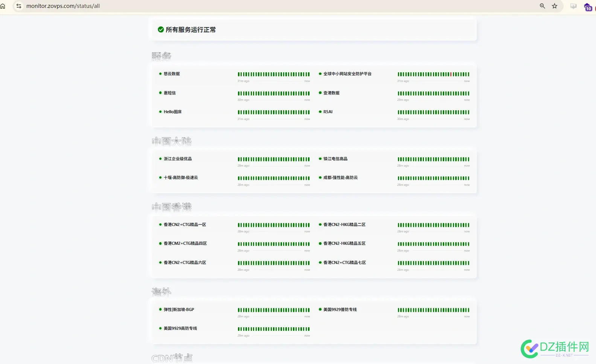This screenshot has height=364, width=596.
Task: Open the extension icon with badge 10
Action: click(x=588, y=7)
